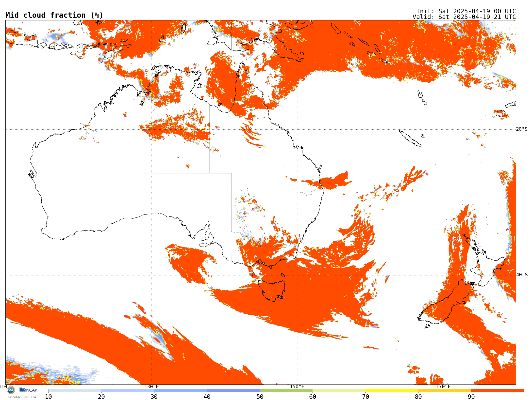Click the colorbar tick label 20
This screenshot has width=532, height=400.
click(x=101, y=397)
